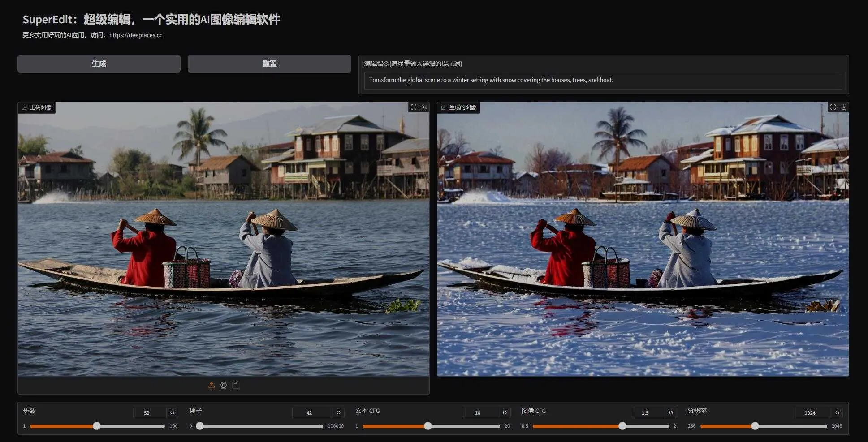The height and width of the screenshot is (442, 868).
Task: View the generated image in fullscreen
Action: [x=833, y=107]
